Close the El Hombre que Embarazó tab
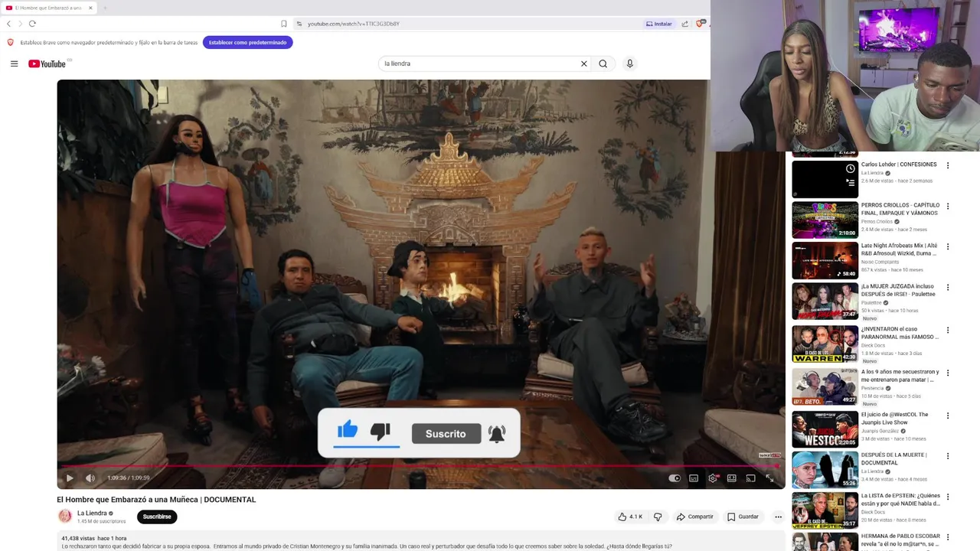 [x=90, y=8]
